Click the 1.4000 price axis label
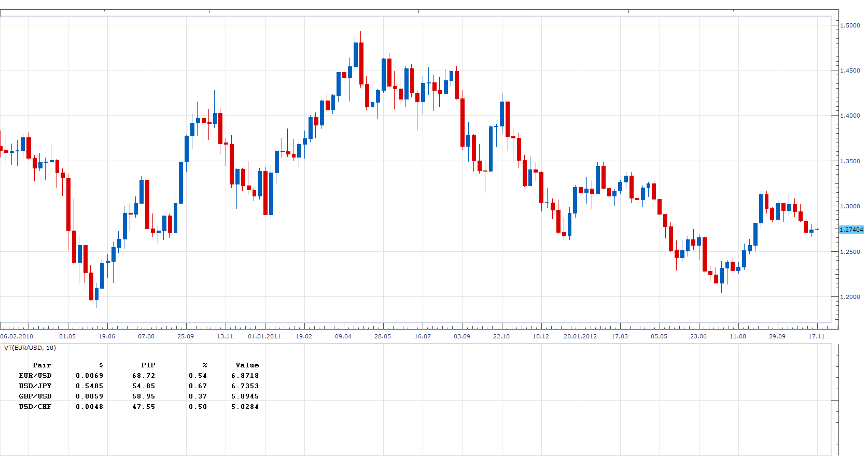The image size is (868, 456). coord(850,116)
